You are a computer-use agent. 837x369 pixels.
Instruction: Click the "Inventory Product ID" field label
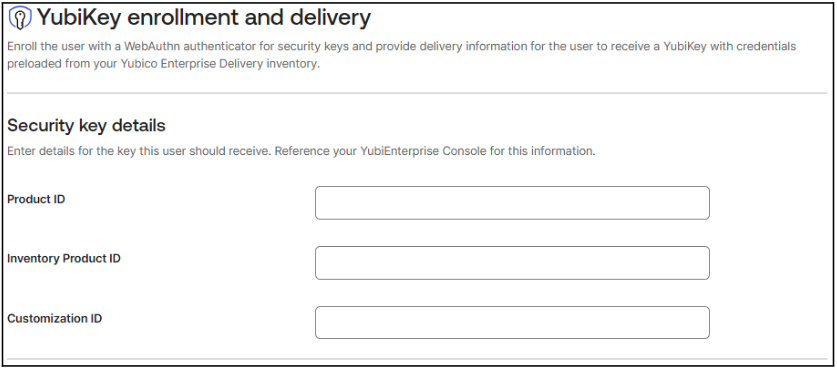(x=64, y=258)
